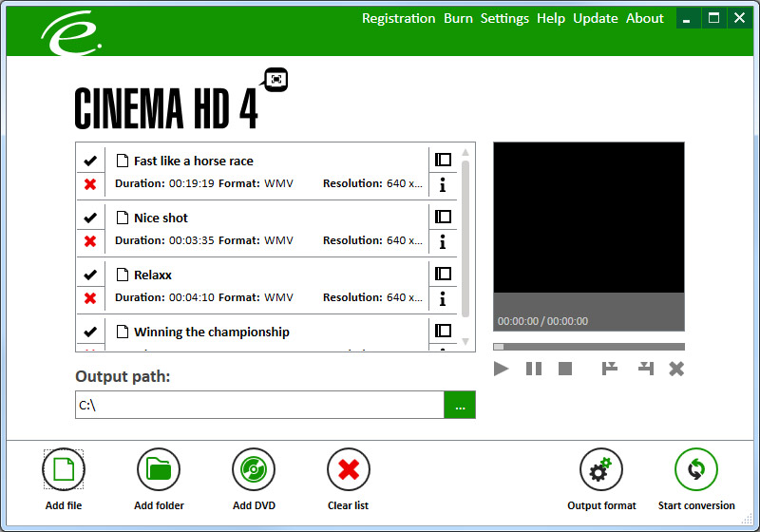Open the Settings menu
This screenshot has height=532, width=760.
click(x=504, y=18)
